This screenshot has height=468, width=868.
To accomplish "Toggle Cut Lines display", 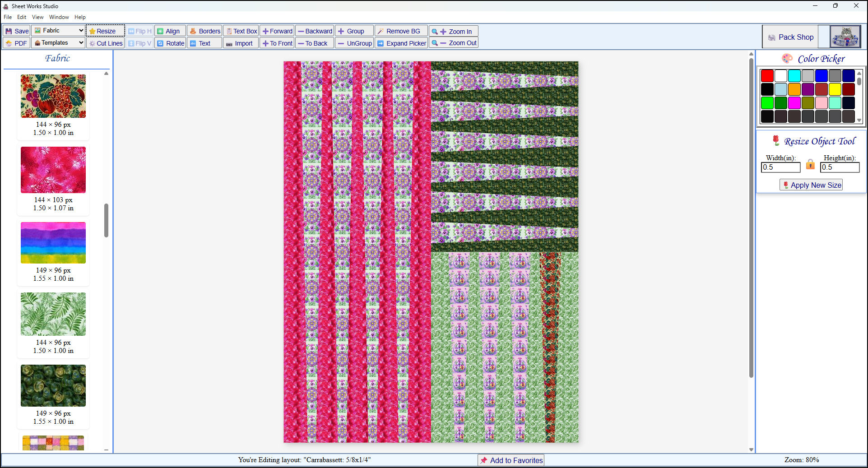I will (105, 43).
